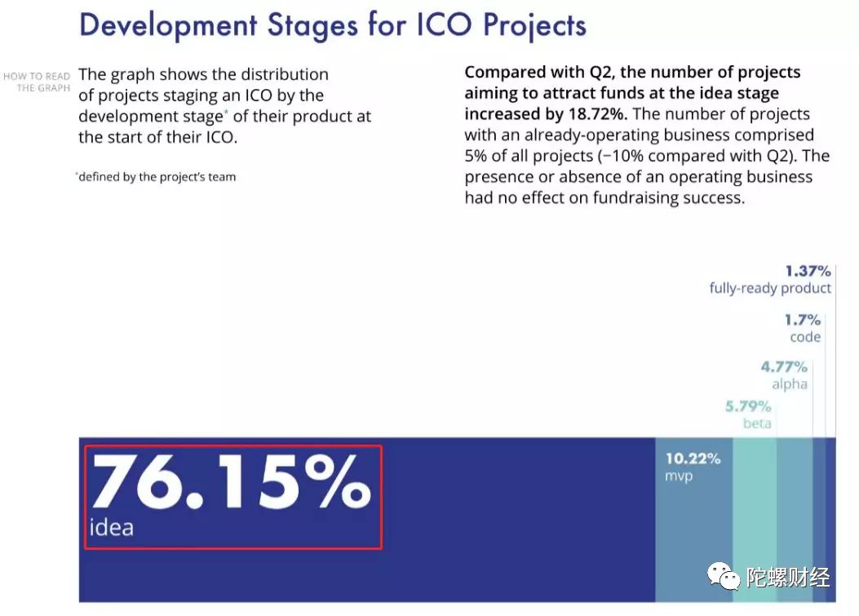The width and height of the screenshot is (859, 616).
Task: Click the word 'idea' under 76.15%
Action: tap(111, 527)
